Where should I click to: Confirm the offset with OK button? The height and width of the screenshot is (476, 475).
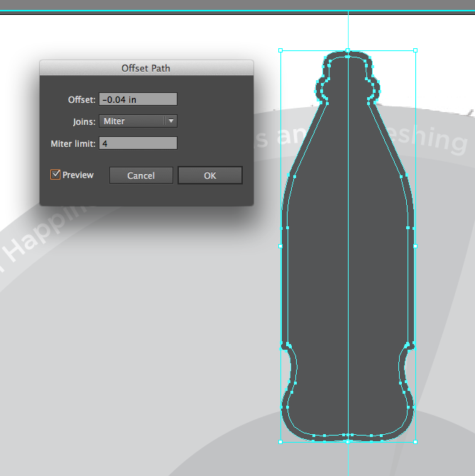210,175
